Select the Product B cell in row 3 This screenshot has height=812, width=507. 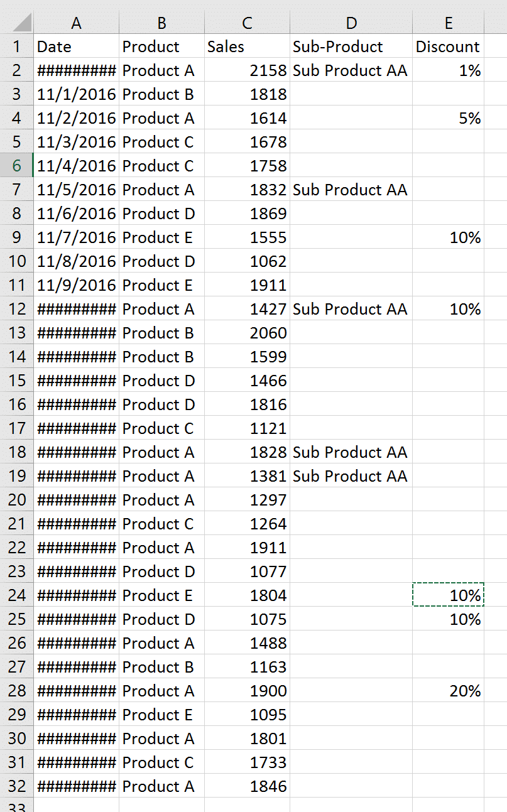click(x=161, y=94)
